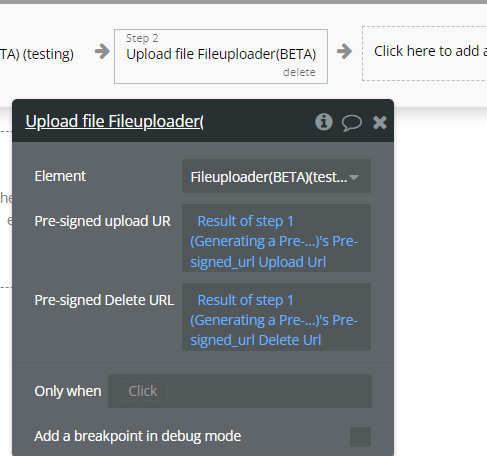Image resolution: width=487 pixels, height=456 pixels.
Task: Open the Element dropdown Fileuploader(BETA)
Action: coord(276,176)
